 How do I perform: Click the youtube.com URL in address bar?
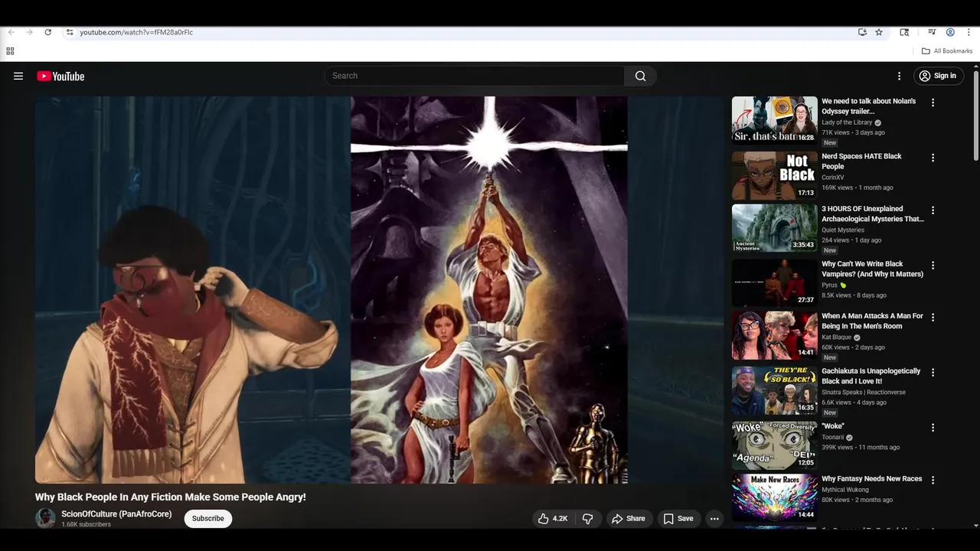[136, 32]
